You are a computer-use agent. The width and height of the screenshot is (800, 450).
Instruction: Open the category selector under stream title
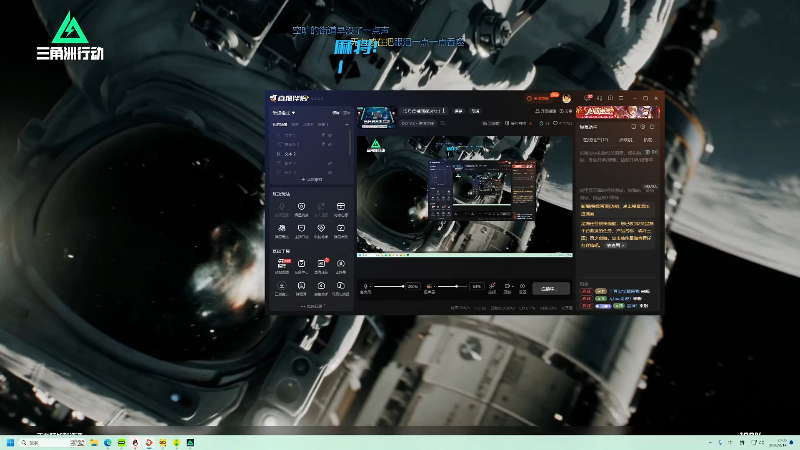418,123
